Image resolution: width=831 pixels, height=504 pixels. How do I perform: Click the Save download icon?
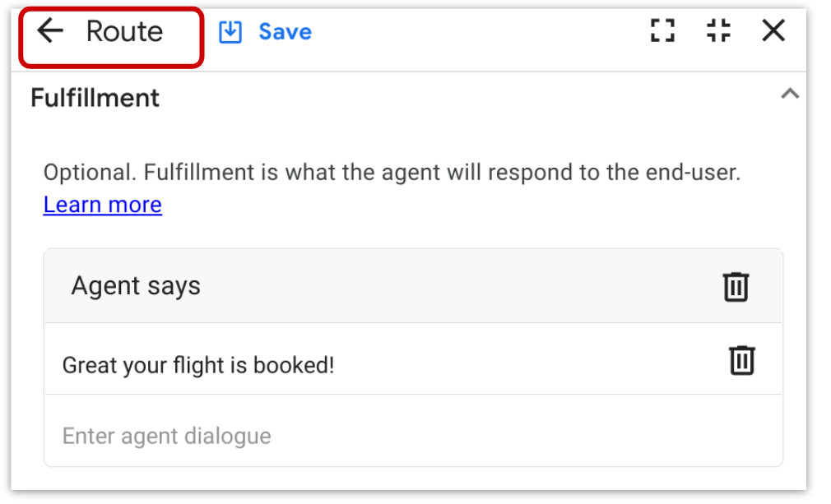[230, 32]
